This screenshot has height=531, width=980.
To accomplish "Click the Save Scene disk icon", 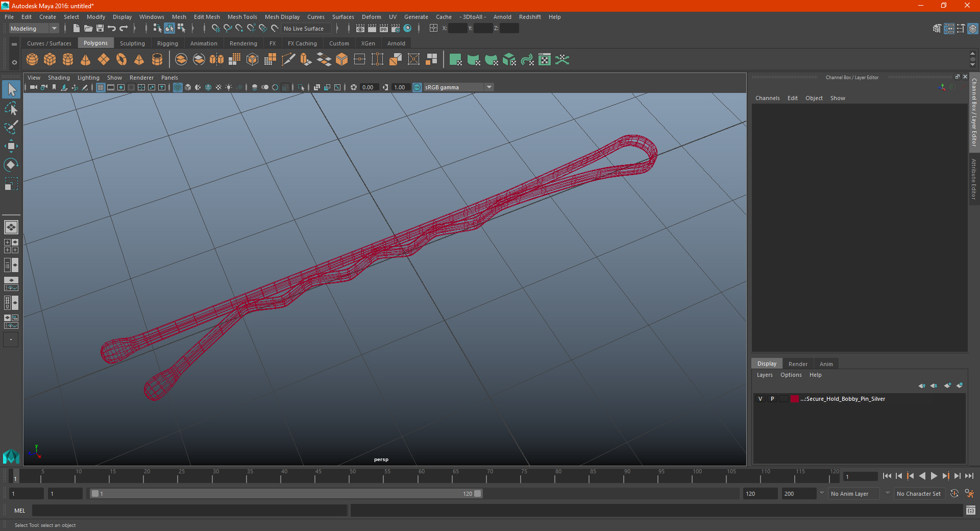I will tap(100, 29).
